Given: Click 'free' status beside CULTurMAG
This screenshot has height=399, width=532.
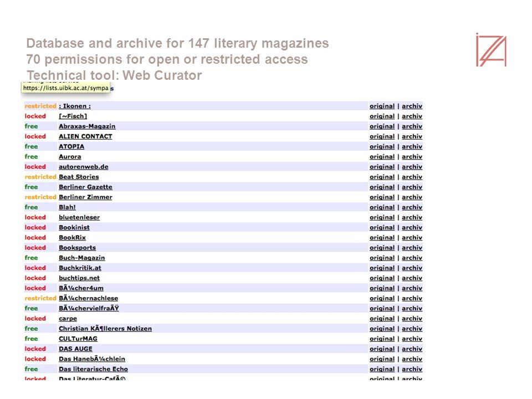Looking at the screenshot, I should pyautogui.click(x=31, y=339).
